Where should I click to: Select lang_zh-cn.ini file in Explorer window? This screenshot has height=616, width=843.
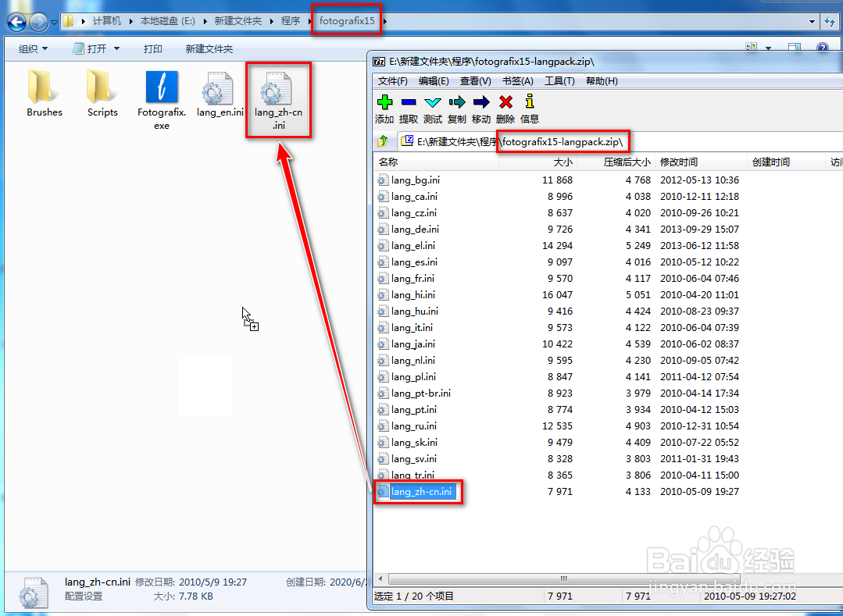(278, 101)
